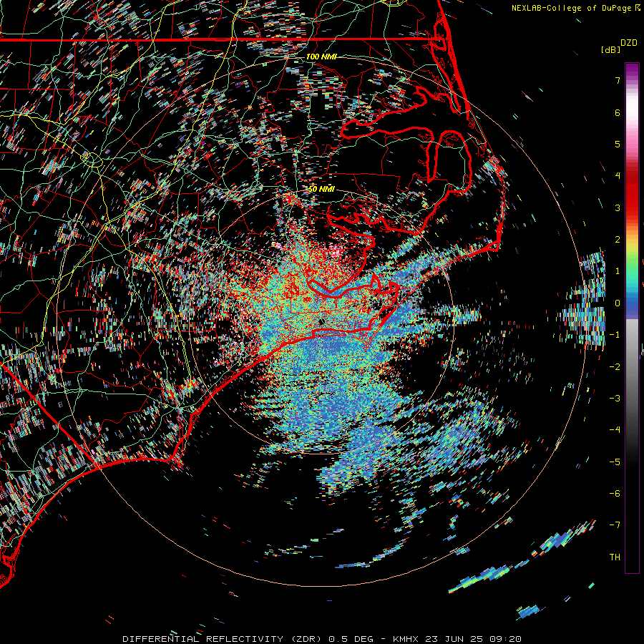Screen dimensions: 644x644
Task: Click the -4 value on the color scale
Action: [x=615, y=430]
